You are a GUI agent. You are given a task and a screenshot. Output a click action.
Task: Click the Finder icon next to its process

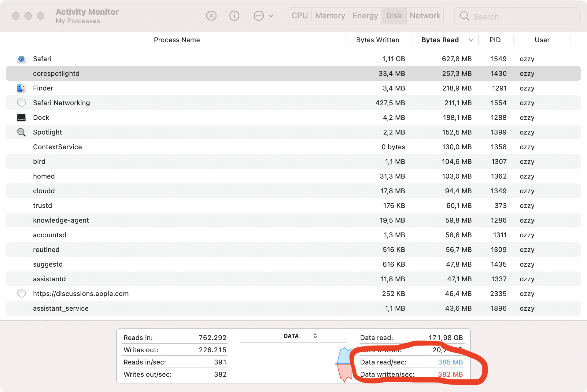tap(21, 88)
